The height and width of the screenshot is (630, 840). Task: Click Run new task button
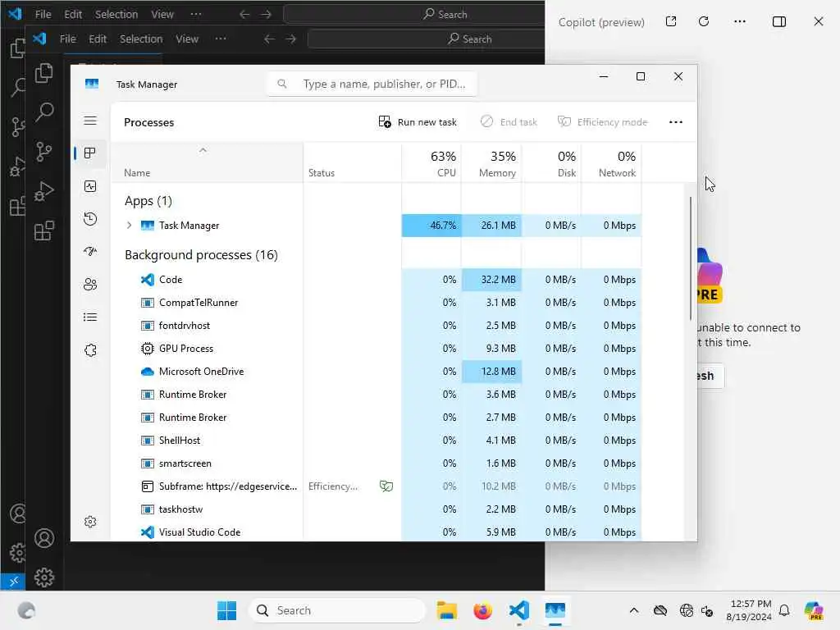[x=418, y=122]
